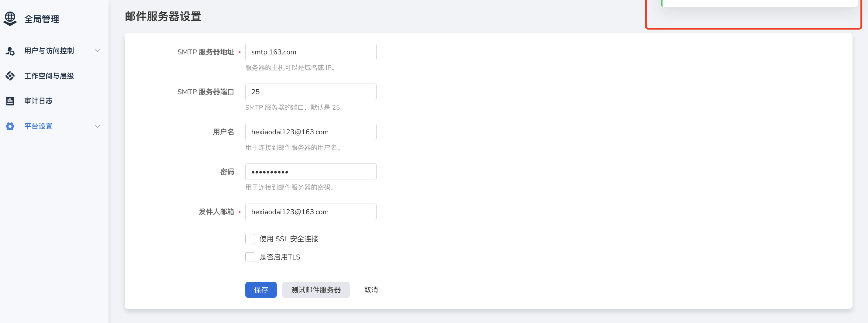Click the 是否启用TLS label
The width and height of the screenshot is (868, 323).
pos(280,257)
